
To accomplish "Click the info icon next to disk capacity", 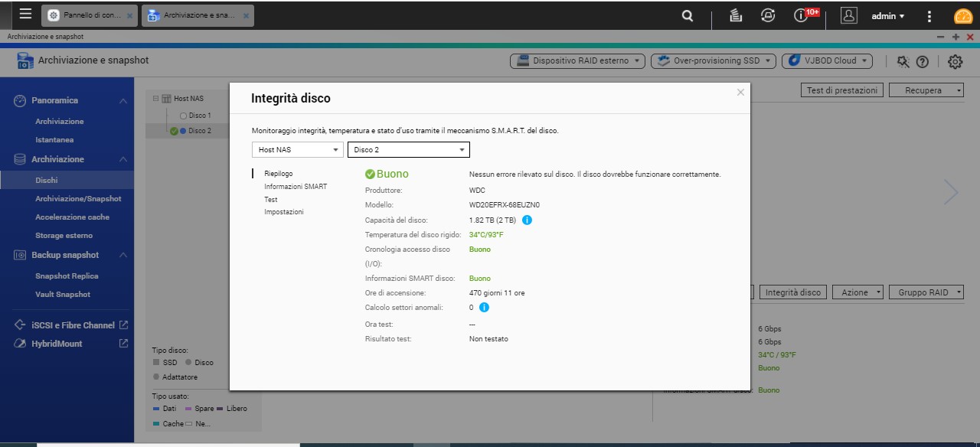I will point(527,220).
